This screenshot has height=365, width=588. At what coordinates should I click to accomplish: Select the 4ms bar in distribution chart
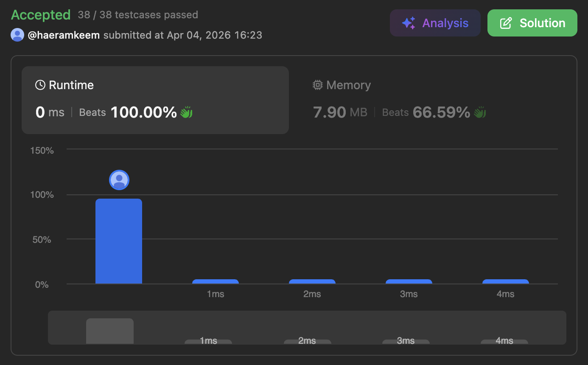tap(506, 281)
